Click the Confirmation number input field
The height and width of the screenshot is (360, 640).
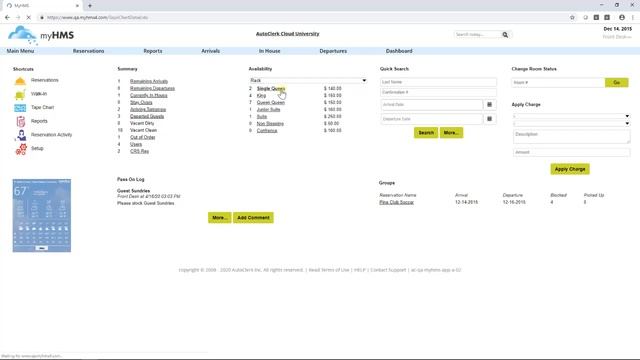pyautogui.click(x=438, y=92)
